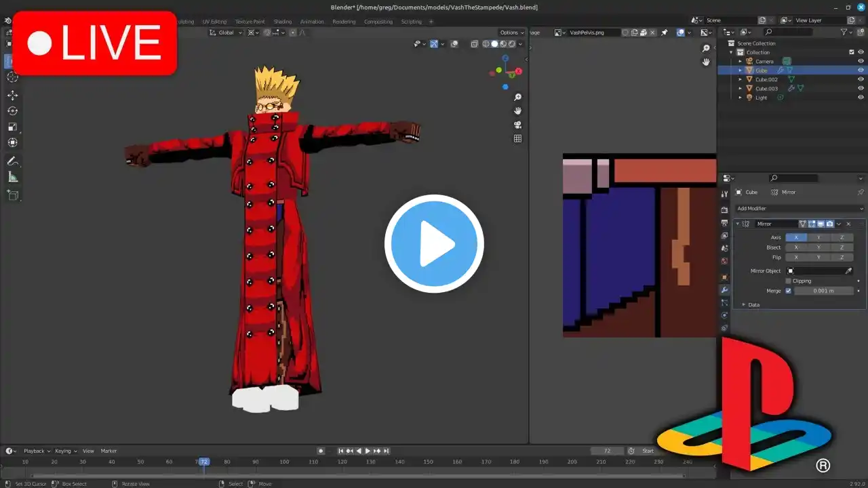The width and height of the screenshot is (868, 488).
Task: Click the Options button in the viewport header
Action: 512,33
